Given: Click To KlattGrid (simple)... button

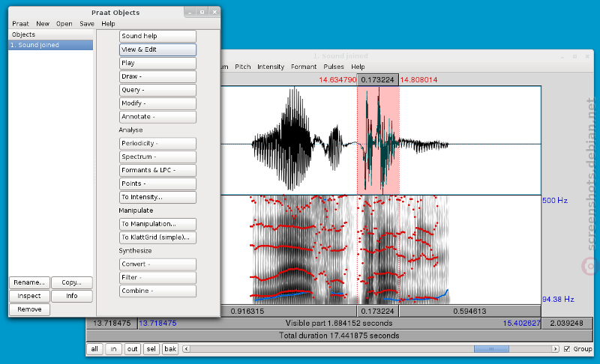Looking at the screenshot, I should click(x=157, y=237).
